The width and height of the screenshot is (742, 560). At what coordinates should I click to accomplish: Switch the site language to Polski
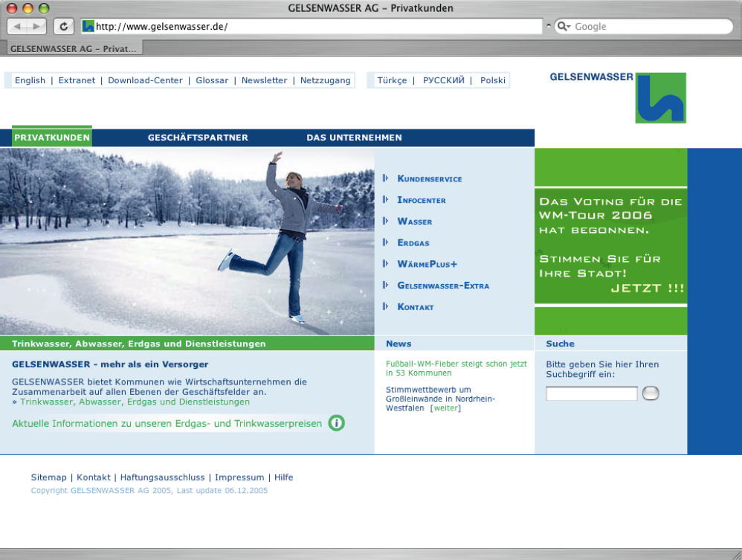pyautogui.click(x=492, y=80)
